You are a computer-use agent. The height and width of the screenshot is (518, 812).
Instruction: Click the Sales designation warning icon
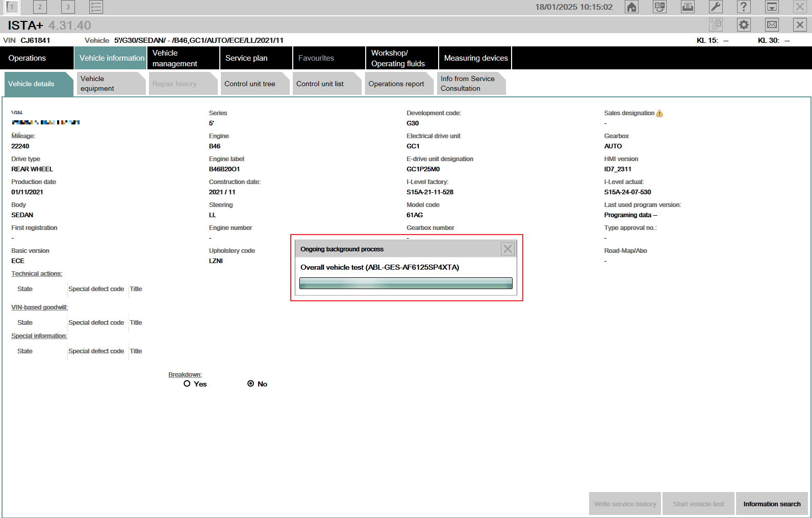659,113
